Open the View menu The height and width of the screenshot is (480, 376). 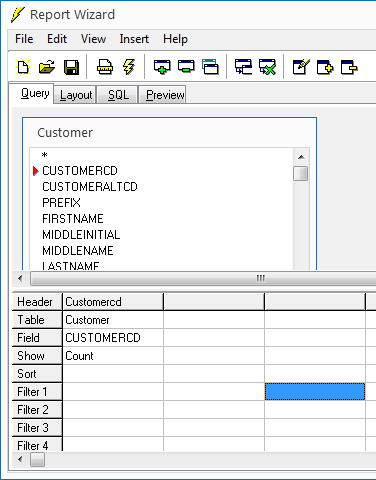(x=93, y=39)
